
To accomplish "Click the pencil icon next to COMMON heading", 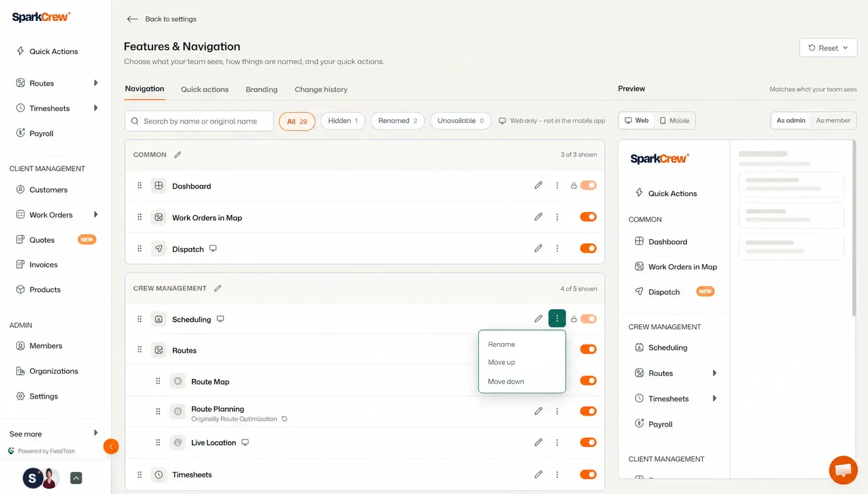I will pyautogui.click(x=177, y=155).
